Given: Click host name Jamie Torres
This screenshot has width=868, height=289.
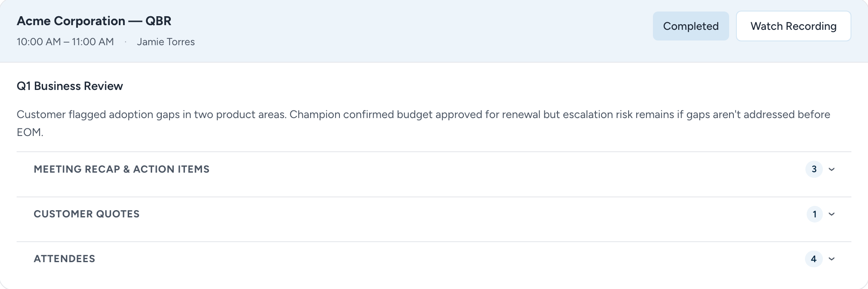Looking at the screenshot, I should pyautogui.click(x=166, y=42).
